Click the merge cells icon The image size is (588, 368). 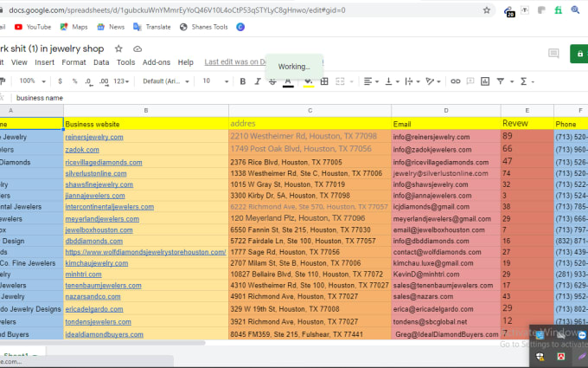(340, 81)
